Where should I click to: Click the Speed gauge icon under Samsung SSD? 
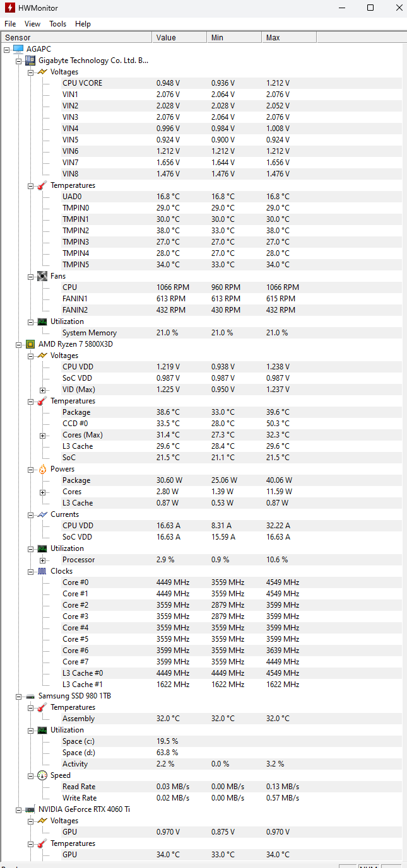(x=42, y=775)
